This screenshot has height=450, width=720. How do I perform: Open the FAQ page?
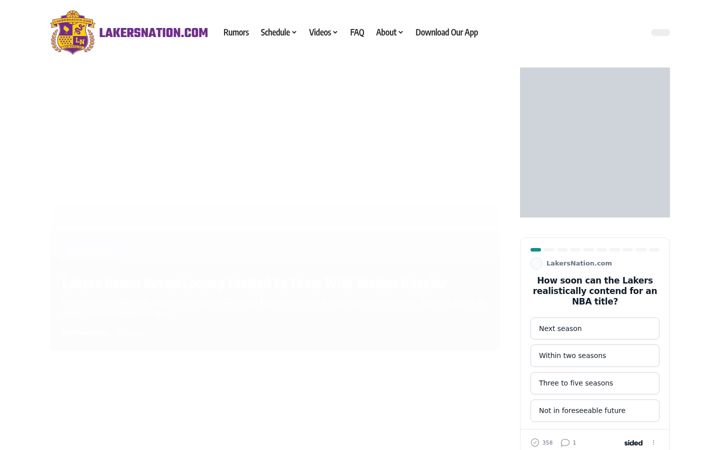(x=357, y=32)
